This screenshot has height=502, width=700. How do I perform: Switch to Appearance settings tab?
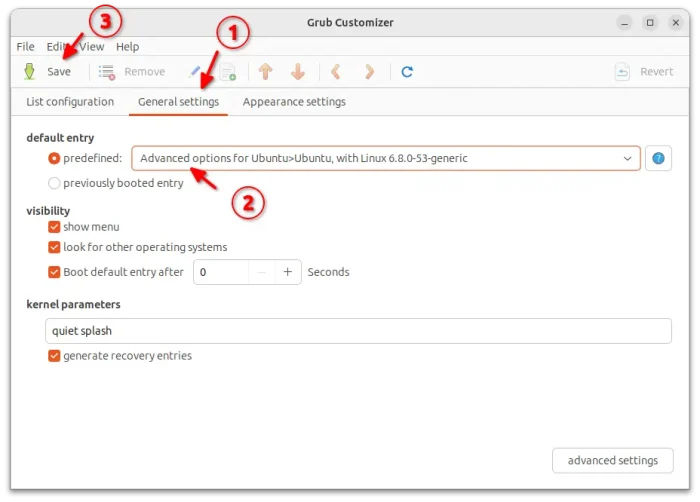pyautogui.click(x=294, y=102)
